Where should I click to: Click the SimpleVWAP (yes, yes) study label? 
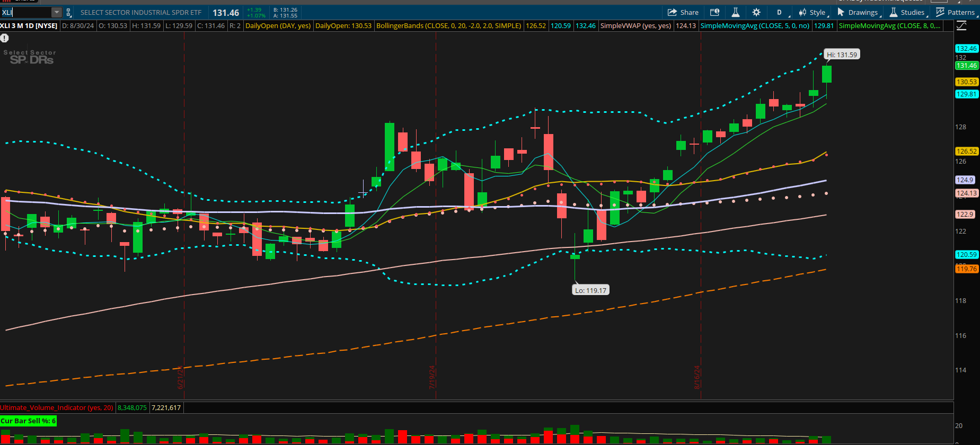[635, 25]
